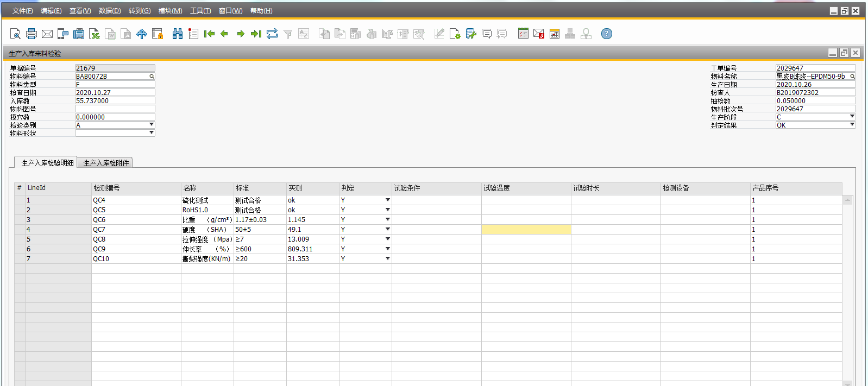
Task: Open the 判定结果 dropdown showing OK
Action: coord(852,125)
